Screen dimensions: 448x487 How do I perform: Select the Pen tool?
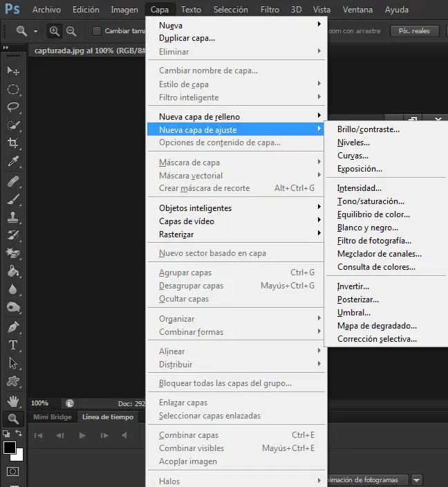click(13, 327)
